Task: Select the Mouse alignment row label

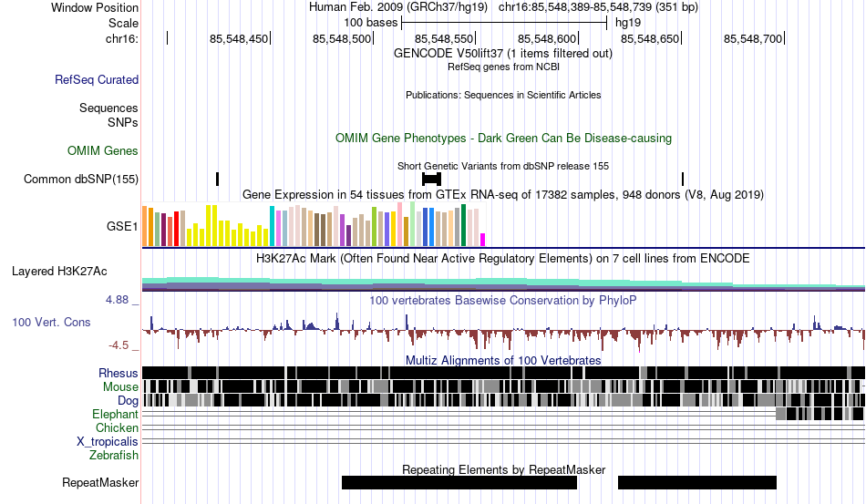Action: (x=120, y=387)
